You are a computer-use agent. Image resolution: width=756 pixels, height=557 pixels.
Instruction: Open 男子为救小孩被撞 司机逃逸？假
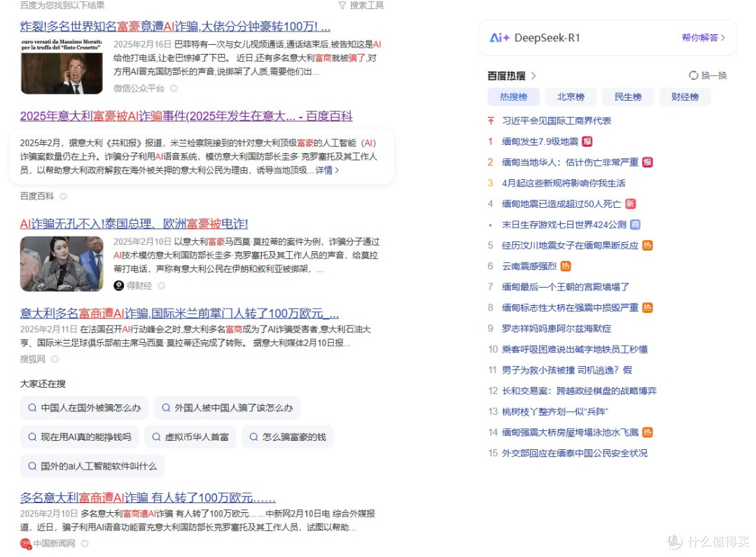[x=566, y=370]
